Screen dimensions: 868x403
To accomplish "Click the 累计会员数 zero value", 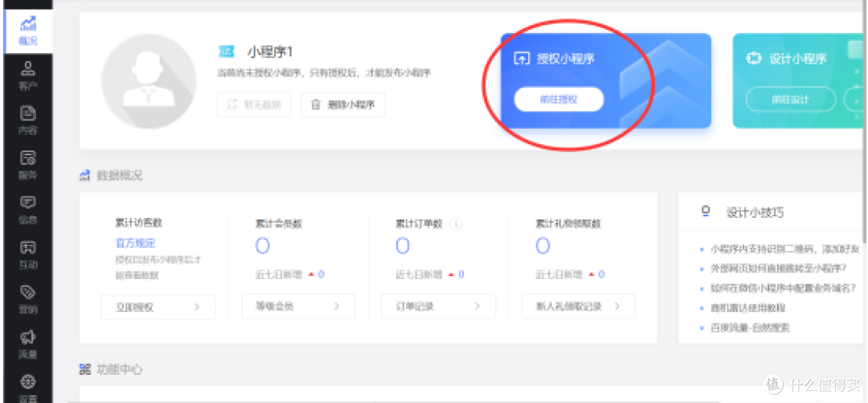I will click(x=262, y=245).
